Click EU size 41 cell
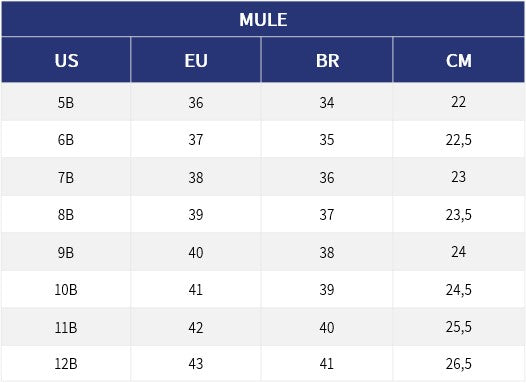The image size is (526, 383). [x=196, y=290]
